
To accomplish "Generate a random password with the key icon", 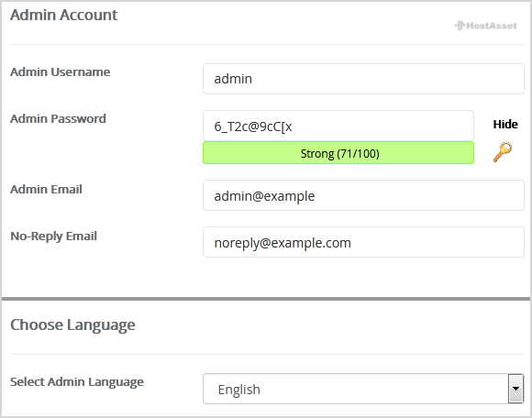I will pyautogui.click(x=503, y=152).
